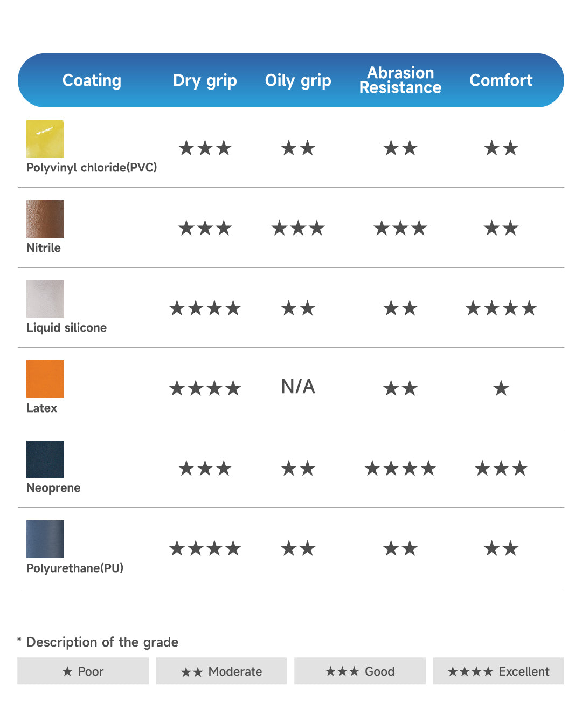Select the brown Nitrile material swatch
Screen dimensions: 582x728
click(45, 219)
